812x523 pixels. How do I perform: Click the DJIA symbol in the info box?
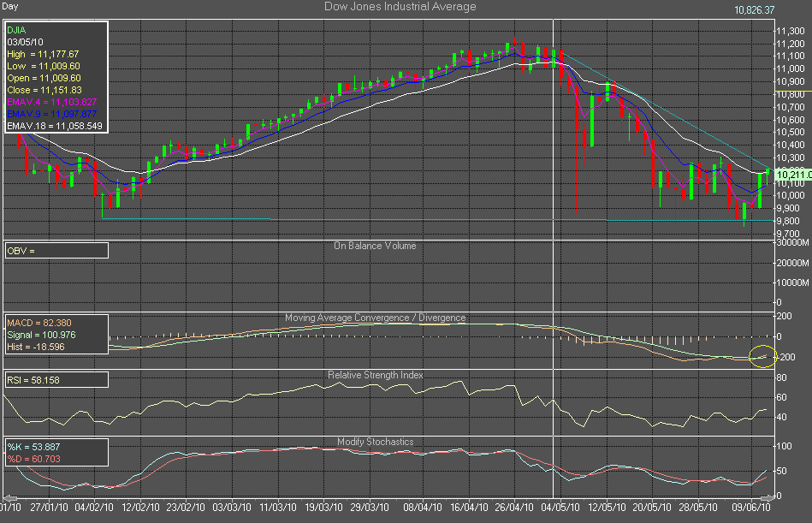(x=16, y=30)
